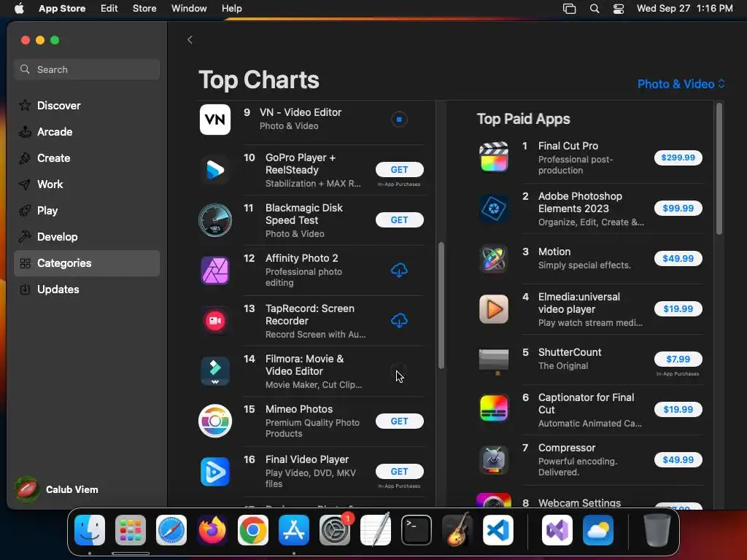747x560 pixels.
Task: Buy Captionator for $19.99
Action: [x=678, y=410]
